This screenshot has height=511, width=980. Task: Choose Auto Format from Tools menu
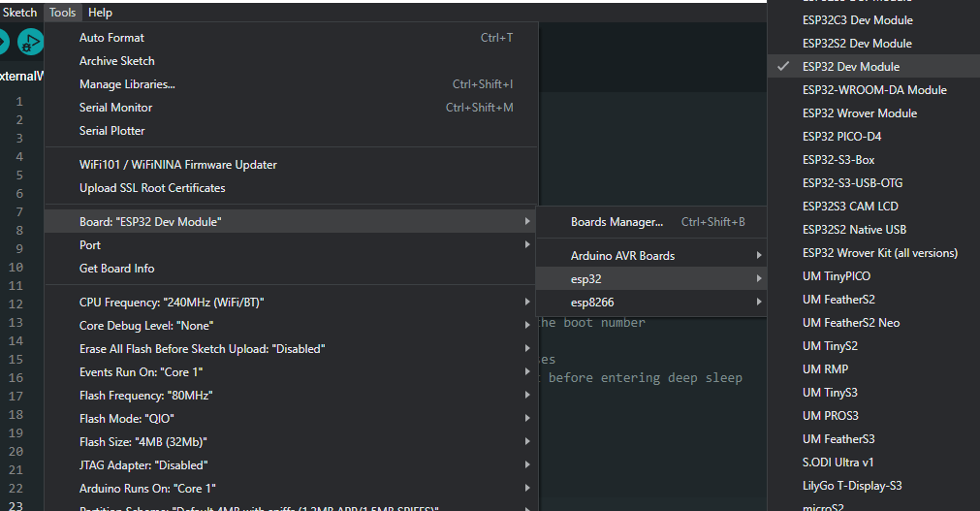point(291,38)
